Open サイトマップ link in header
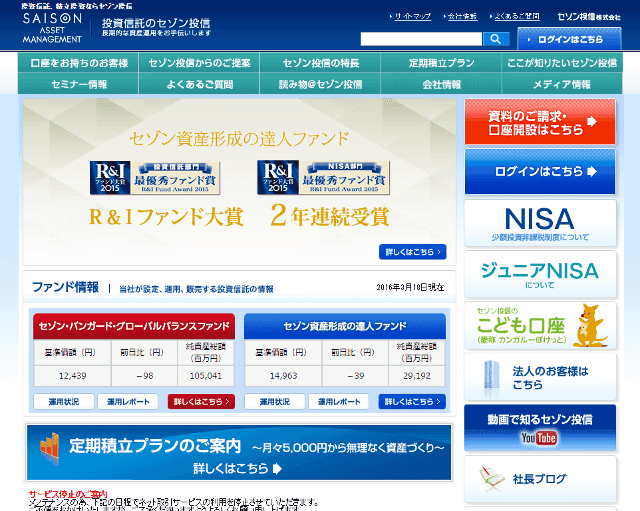The height and width of the screenshot is (511, 640). [412, 16]
